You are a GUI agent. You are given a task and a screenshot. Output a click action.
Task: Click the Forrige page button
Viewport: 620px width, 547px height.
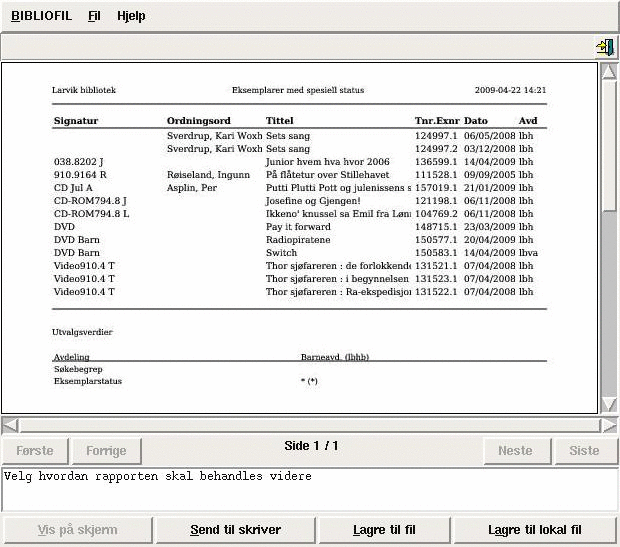[107, 450]
